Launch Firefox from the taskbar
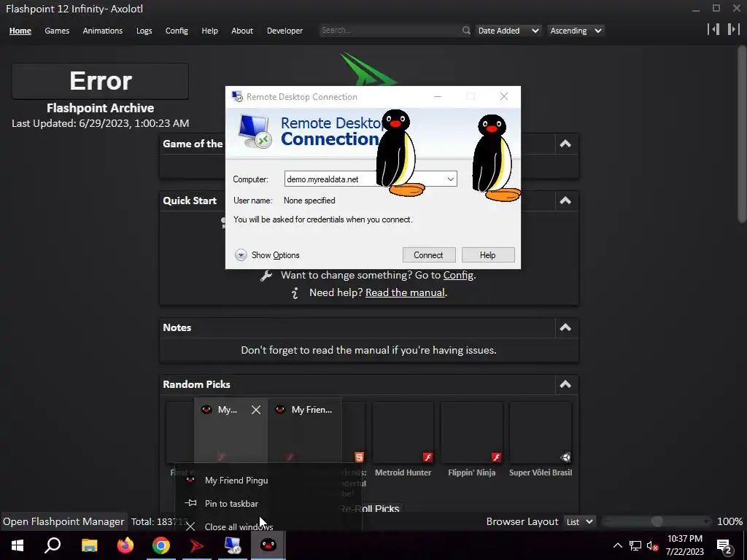This screenshot has height=560, width=747. point(125,545)
